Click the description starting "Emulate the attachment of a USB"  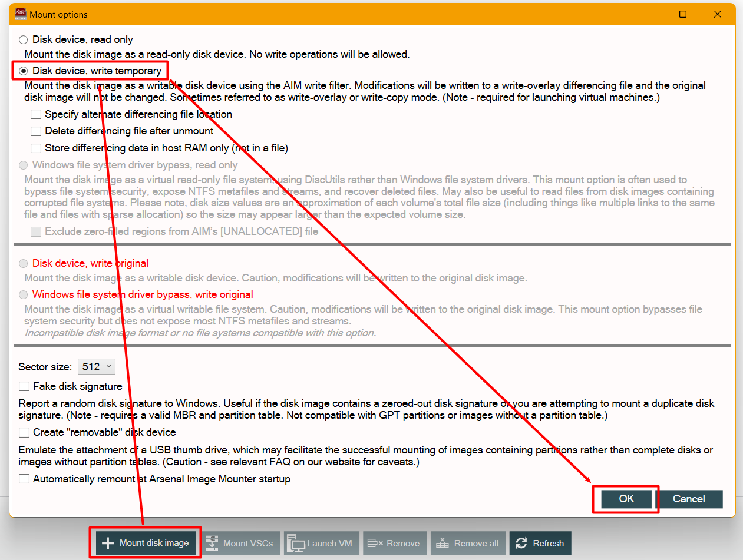pyautogui.click(x=366, y=456)
